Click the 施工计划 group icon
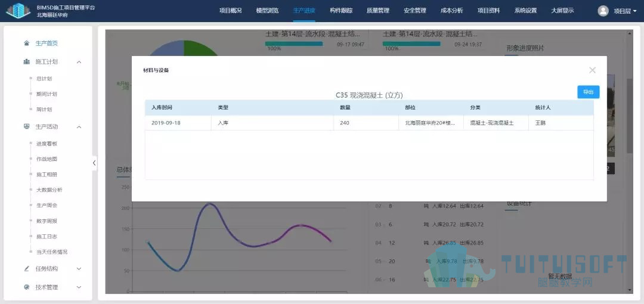Screen dimensions: 644x304 pos(27,61)
